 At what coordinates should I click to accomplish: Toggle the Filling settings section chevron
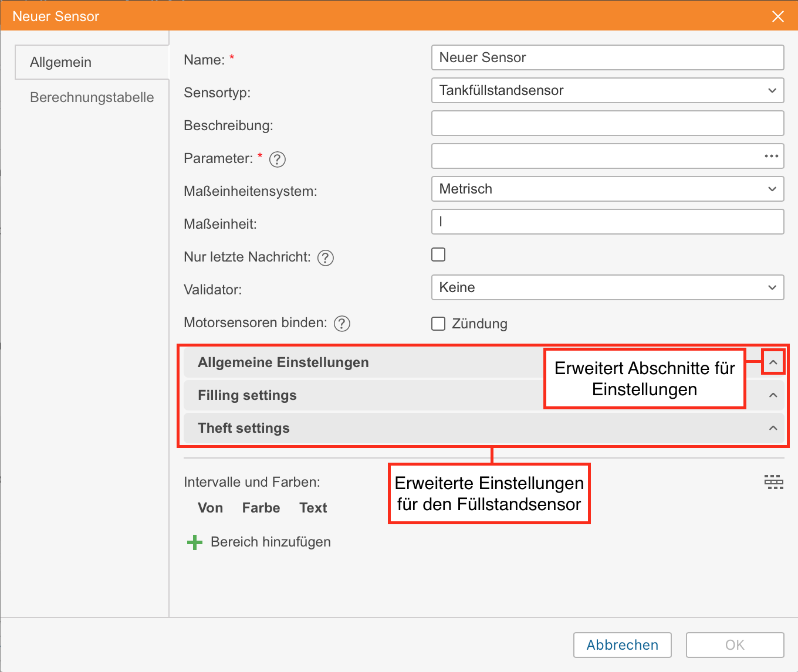773,395
